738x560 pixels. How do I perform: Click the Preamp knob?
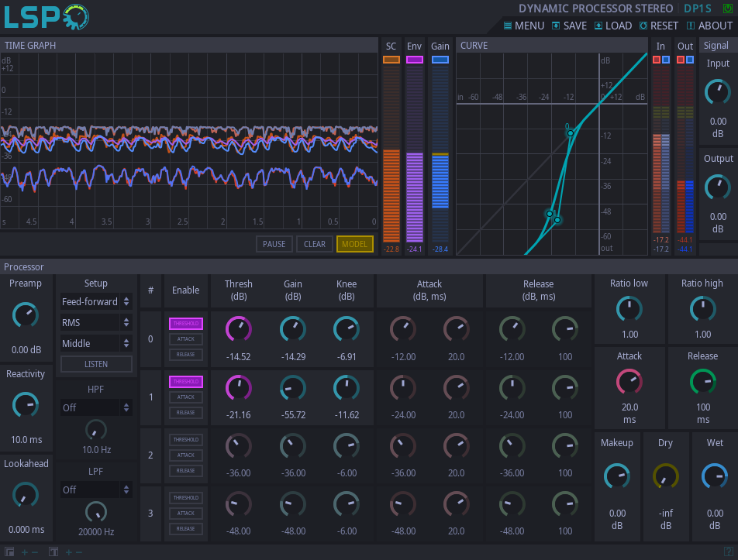click(x=26, y=315)
